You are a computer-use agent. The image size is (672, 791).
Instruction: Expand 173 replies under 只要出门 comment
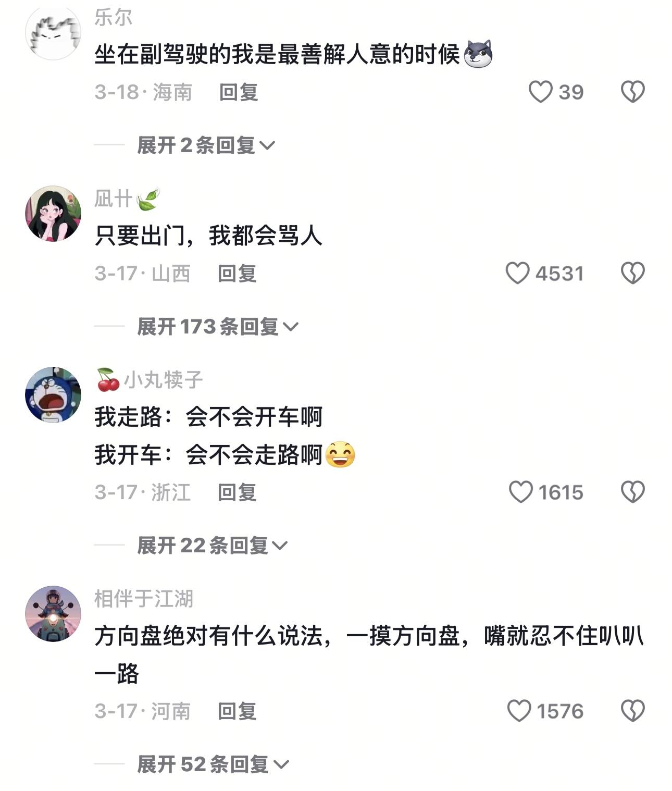tap(218, 327)
